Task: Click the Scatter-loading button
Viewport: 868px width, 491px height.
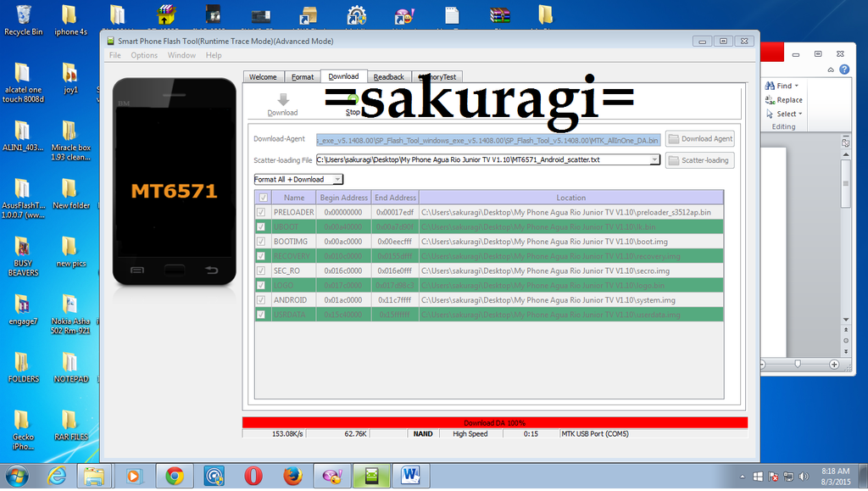Action: 699,160
